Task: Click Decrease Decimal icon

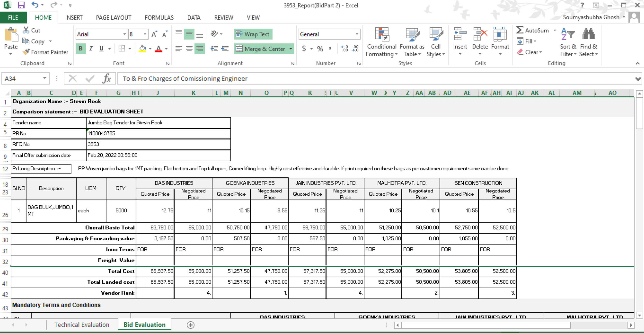Action: tap(355, 49)
